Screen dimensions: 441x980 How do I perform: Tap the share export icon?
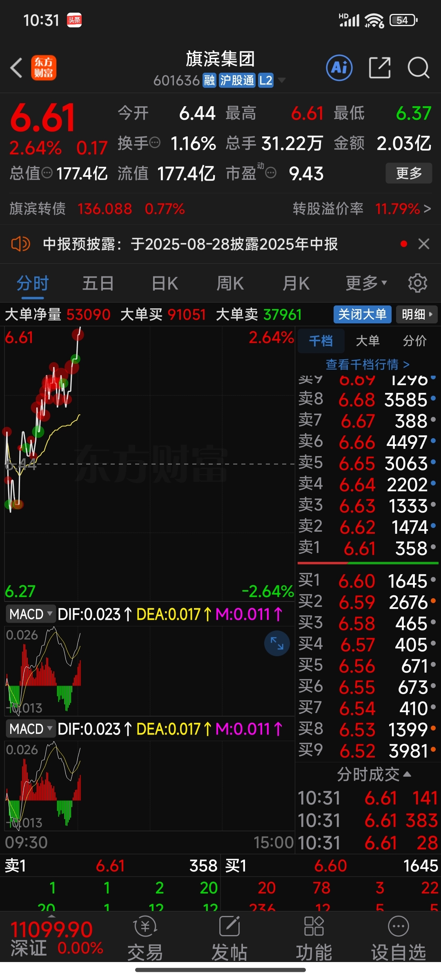click(380, 67)
